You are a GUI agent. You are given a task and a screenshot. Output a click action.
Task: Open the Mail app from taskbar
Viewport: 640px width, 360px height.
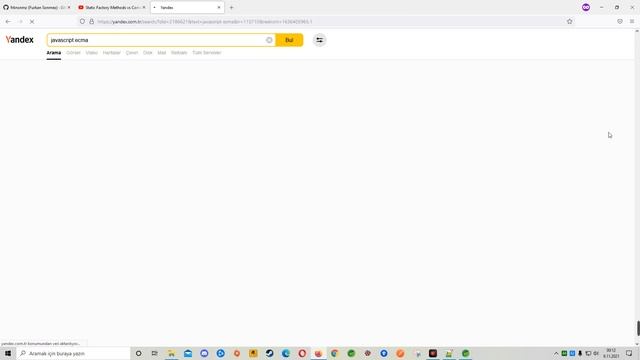click(188, 353)
